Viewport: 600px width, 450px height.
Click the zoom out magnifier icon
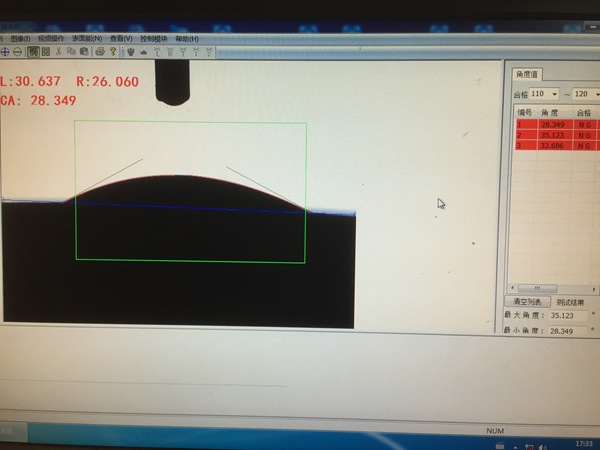(x=17, y=51)
